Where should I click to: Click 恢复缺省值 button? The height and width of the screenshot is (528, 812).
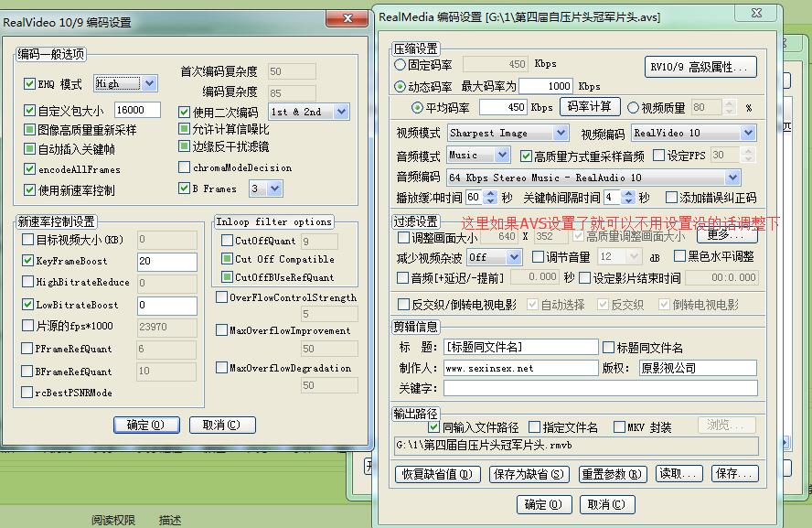(438, 474)
